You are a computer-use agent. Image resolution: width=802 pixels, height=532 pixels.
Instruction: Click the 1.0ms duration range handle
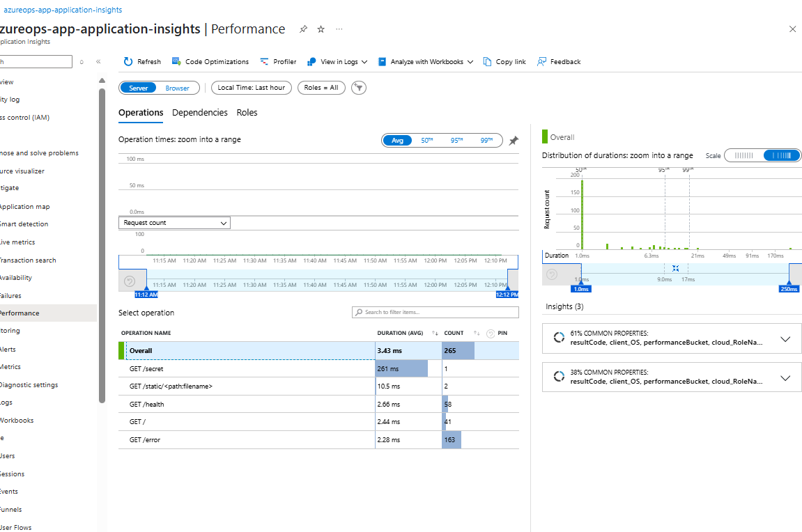[x=581, y=289]
